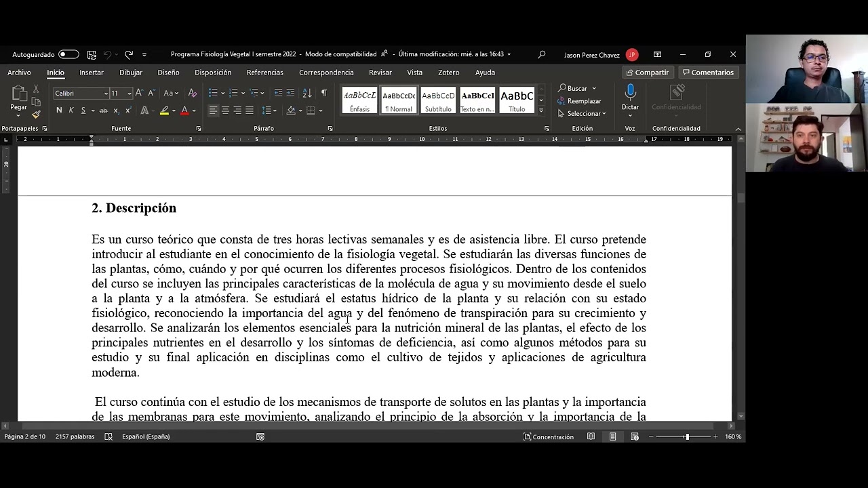Image resolution: width=868 pixels, height=488 pixels.
Task: Open the borders dropdown
Action: pyautogui.click(x=320, y=110)
